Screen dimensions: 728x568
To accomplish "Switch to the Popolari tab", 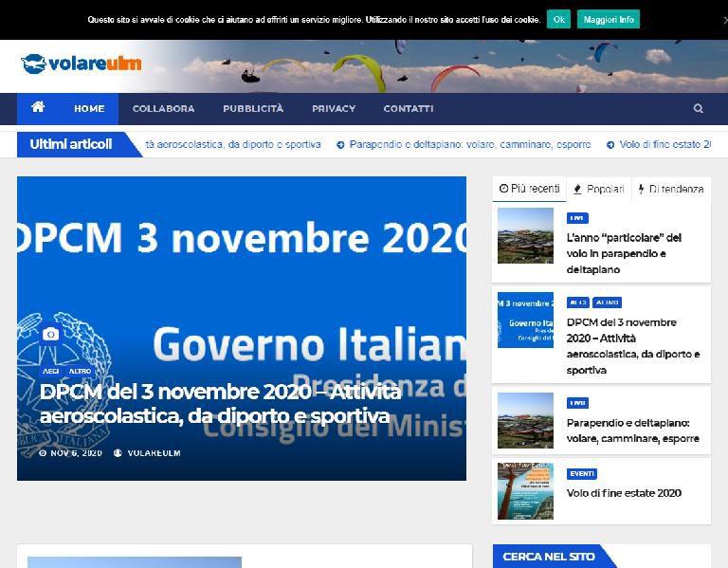I will [x=599, y=189].
